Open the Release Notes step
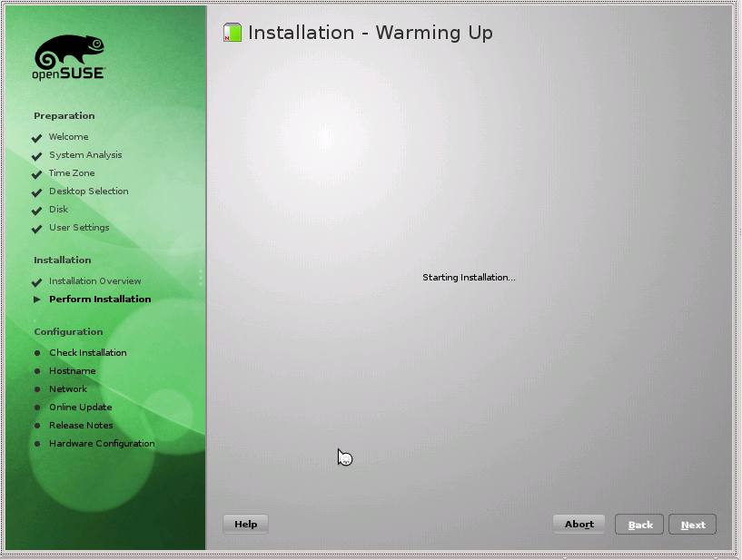The image size is (742, 560). 81,426
